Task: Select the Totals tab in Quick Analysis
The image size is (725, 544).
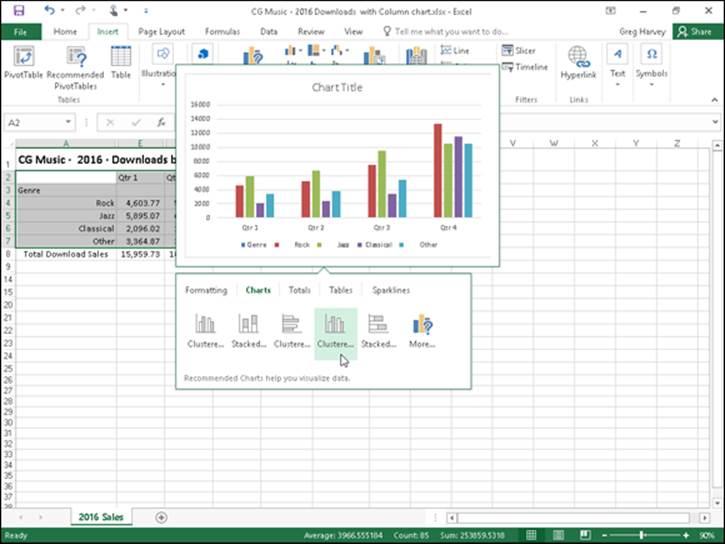Action: [x=300, y=290]
